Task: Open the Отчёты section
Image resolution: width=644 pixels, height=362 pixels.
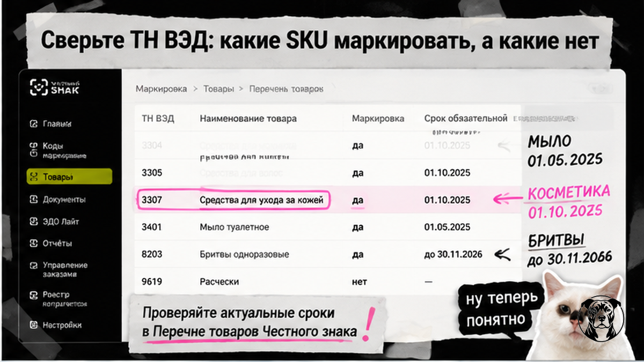Action: (57, 243)
